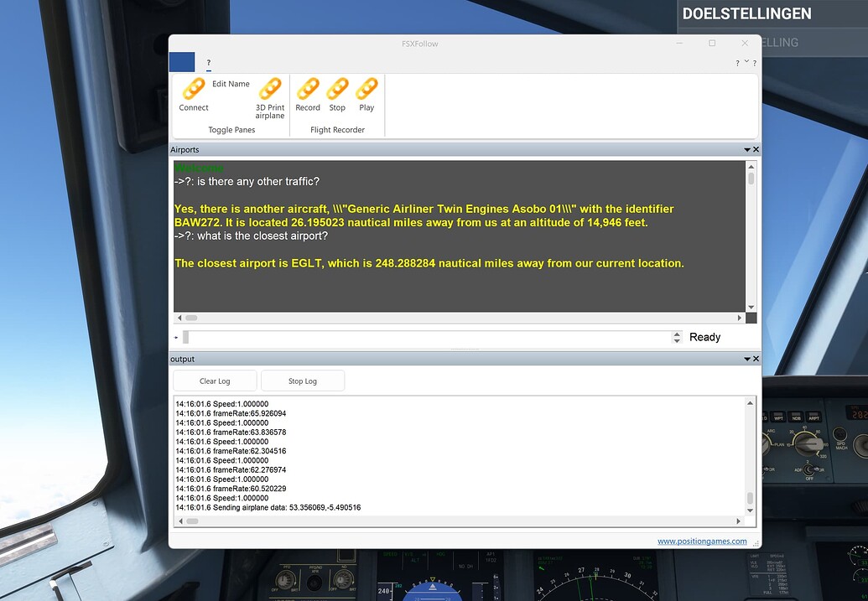The height and width of the screenshot is (601, 868).
Task: Toggle the ribbon visibility chevron near help icons
Action: pos(745,62)
